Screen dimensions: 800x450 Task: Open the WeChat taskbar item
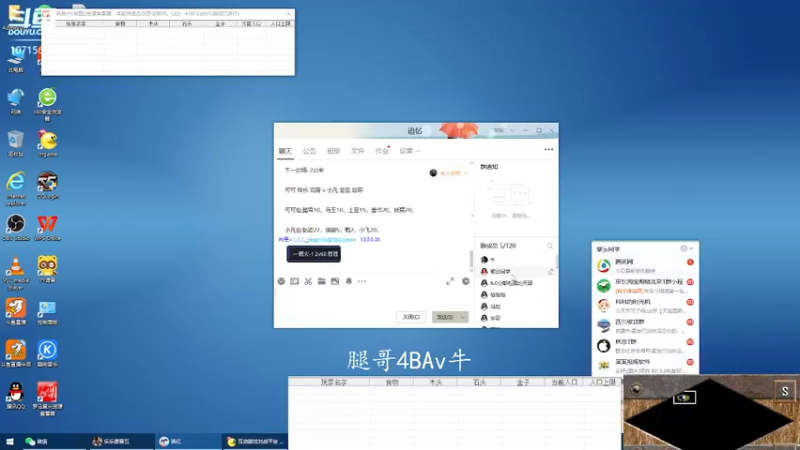point(53,441)
